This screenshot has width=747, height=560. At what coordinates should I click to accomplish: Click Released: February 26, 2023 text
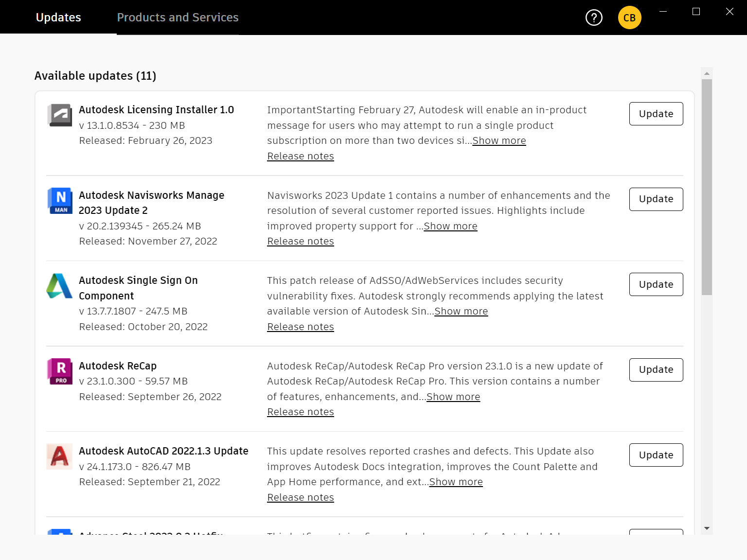click(x=146, y=140)
